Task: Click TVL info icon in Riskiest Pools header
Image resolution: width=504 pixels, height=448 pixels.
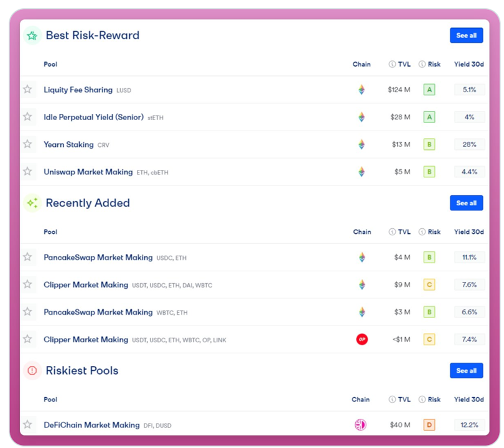Action: 392,399
